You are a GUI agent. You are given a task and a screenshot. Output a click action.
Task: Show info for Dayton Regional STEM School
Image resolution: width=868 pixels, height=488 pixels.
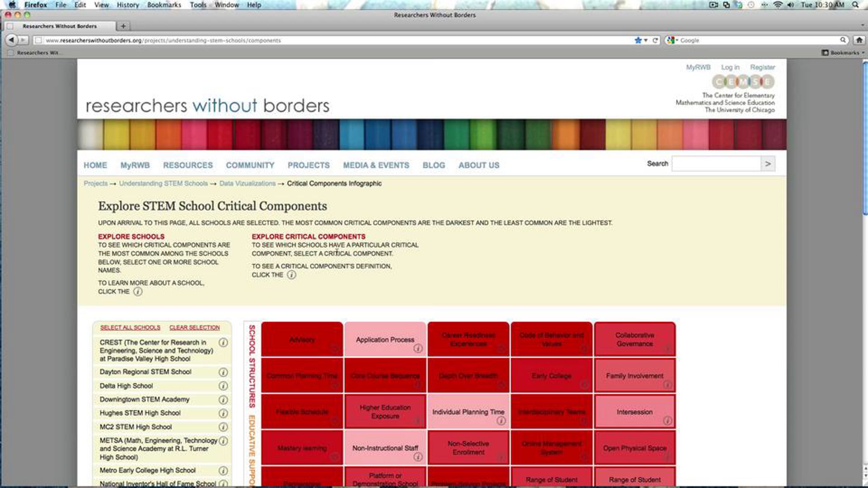(223, 372)
